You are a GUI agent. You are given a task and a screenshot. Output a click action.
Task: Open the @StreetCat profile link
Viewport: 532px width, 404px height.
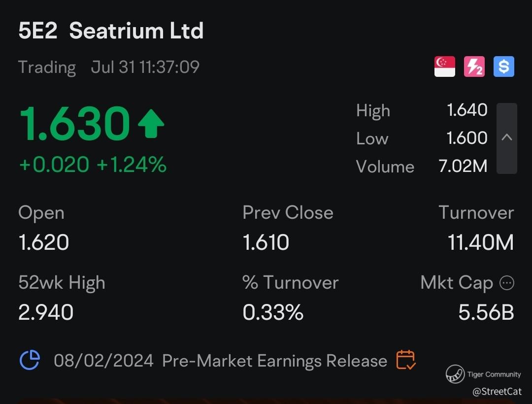point(497,392)
